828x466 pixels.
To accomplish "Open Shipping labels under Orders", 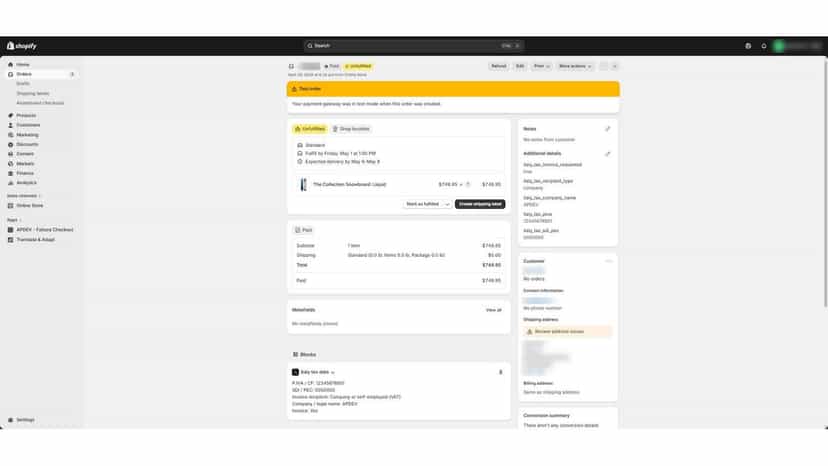I will [x=33, y=94].
